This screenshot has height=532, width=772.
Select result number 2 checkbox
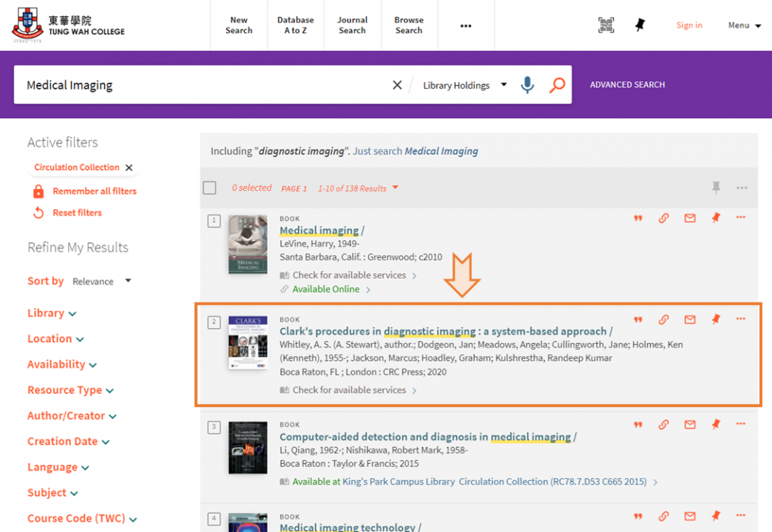tap(214, 322)
